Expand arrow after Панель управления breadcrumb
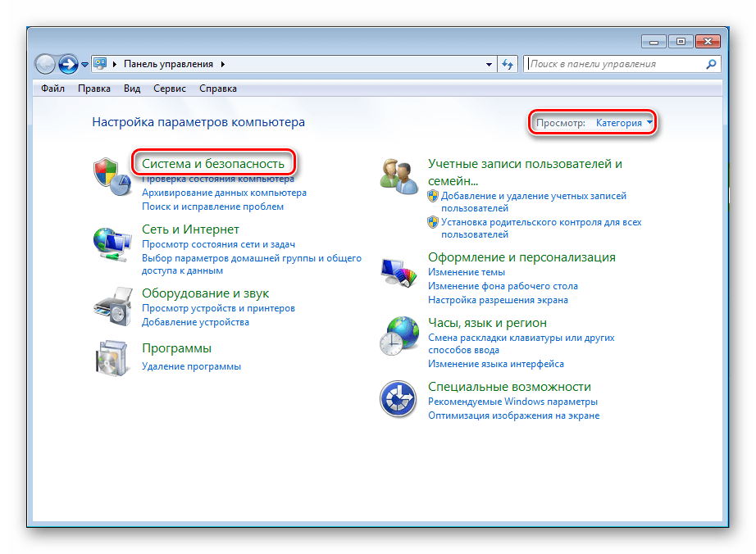 click(x=223, y=64)
